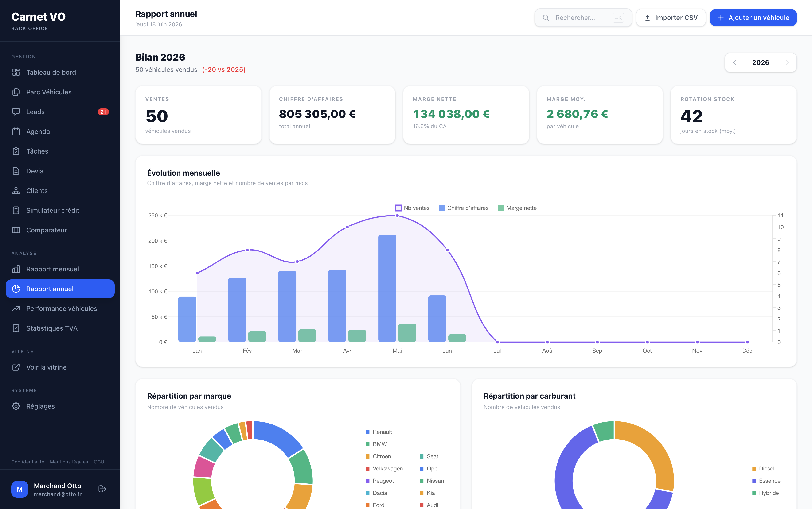
Task: Click the Rapport annuel pie chart icon
Action: (16, 289)
